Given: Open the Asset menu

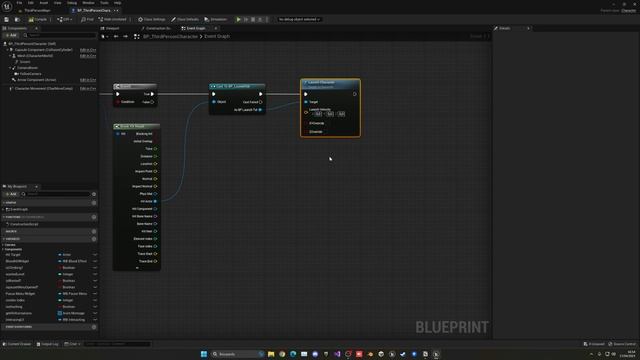Looking at the screenshot, I should tap(44, 3).
